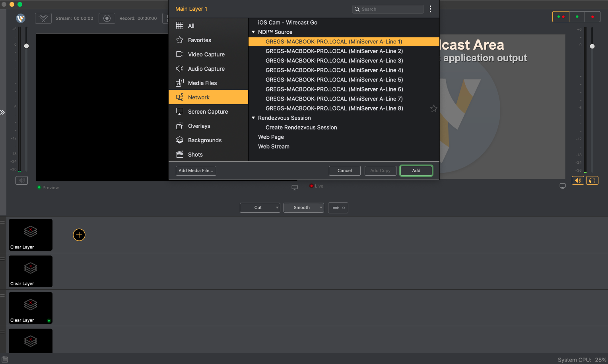
Task: Cancel the add source dialog
Action: pos(344,170)
